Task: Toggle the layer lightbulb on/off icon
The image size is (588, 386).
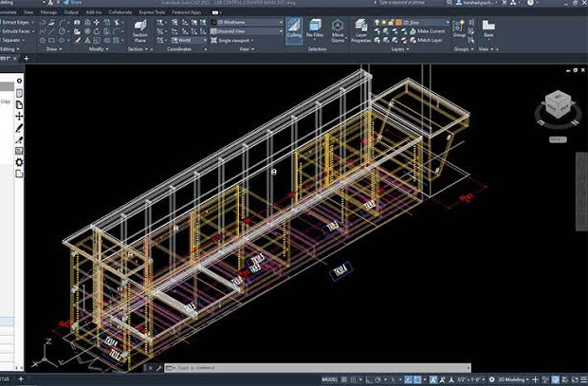Action: click(377, 23)
